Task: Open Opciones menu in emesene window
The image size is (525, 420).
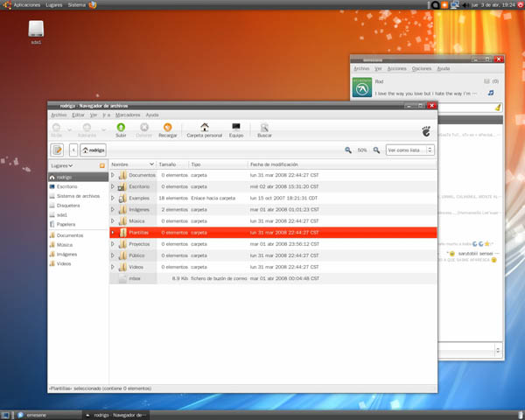Action: pyautogui.click(x=422, y=68)
